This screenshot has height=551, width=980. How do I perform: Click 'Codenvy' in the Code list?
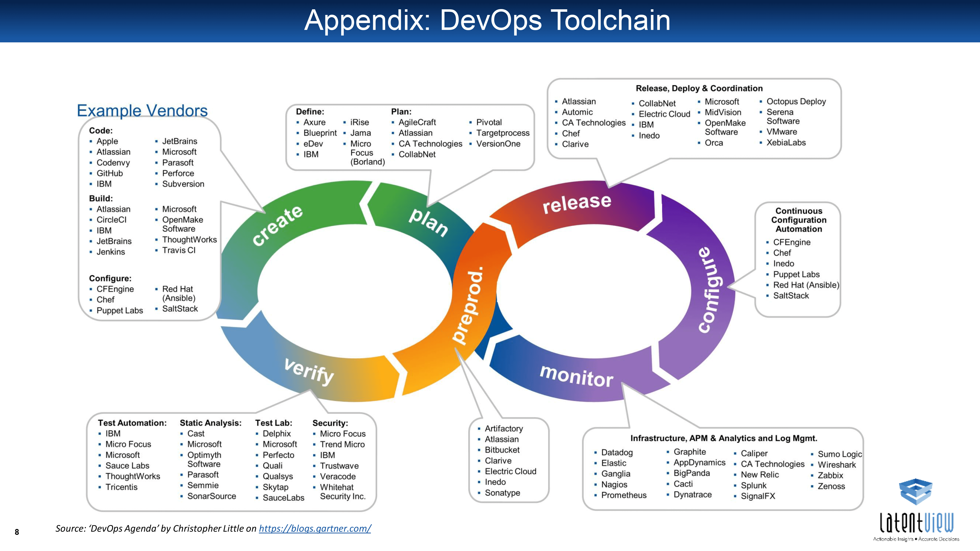(x=113, y=163)
